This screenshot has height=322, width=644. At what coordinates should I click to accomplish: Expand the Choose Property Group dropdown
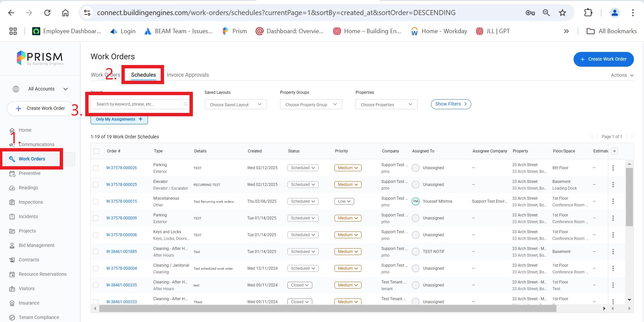tap(311, 105)
